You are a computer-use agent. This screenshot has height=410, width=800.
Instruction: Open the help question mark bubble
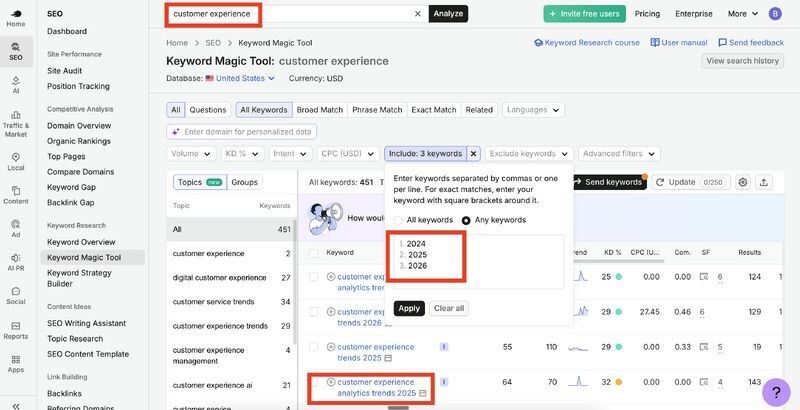[776, 392]
